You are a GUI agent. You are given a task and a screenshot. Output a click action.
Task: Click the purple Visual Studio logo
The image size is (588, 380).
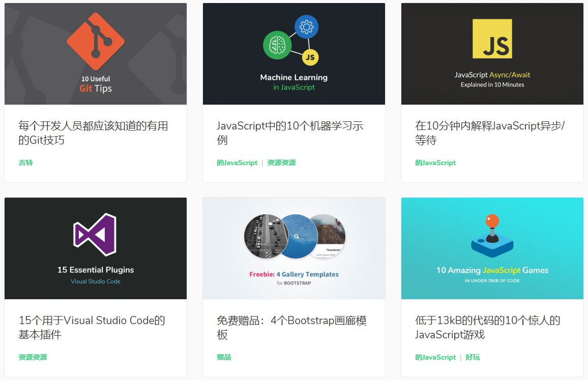point(95,235)
